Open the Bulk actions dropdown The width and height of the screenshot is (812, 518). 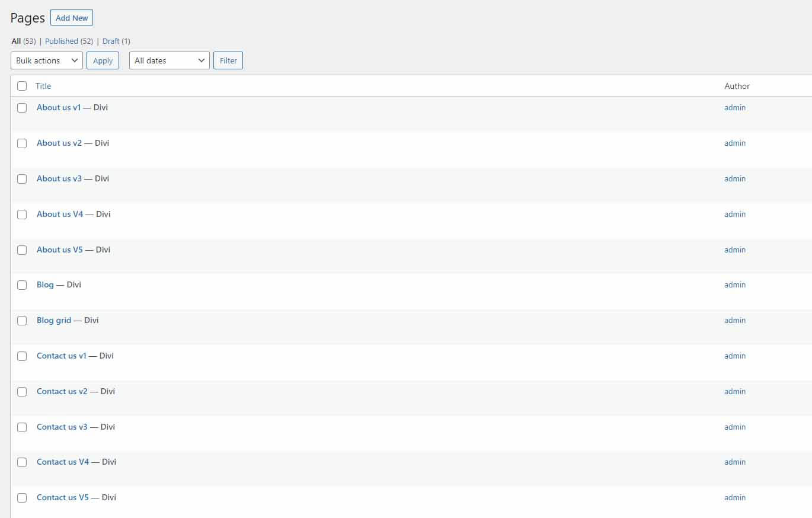(47, 60)
